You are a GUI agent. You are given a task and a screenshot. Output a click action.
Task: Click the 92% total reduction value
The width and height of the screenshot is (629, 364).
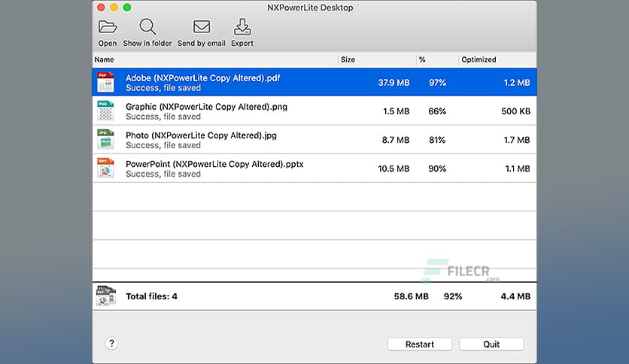coord(453,296)
